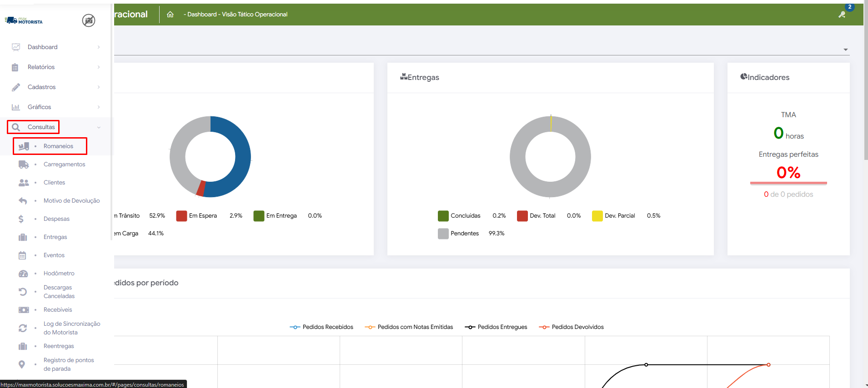This screenshot has height=388, width=868.
Task: Click the Hodômetro gauge icon
Action: (23, 274)
